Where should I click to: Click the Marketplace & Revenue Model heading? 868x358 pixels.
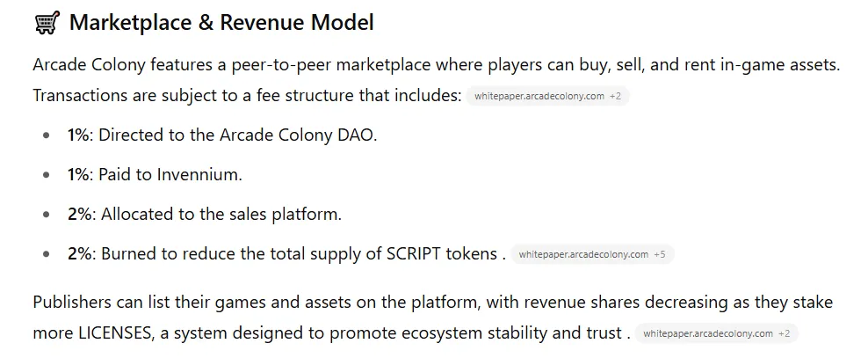click(x=221, y=23)
